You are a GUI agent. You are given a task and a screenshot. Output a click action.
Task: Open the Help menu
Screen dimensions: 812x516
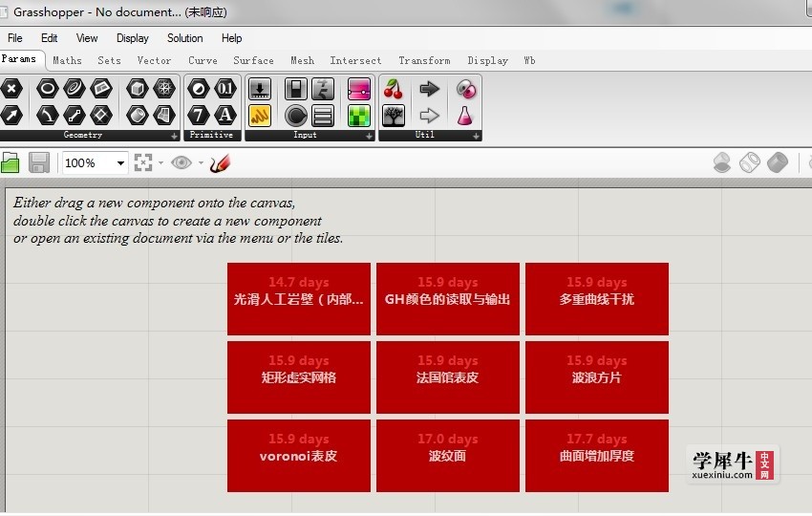[231, 38]
